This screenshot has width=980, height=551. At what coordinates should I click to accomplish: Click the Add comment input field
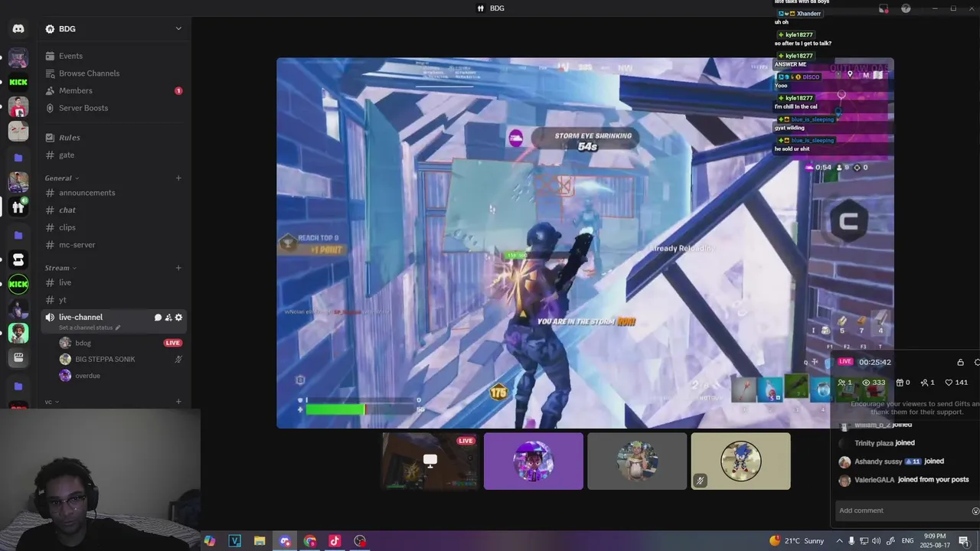(902, 510)
